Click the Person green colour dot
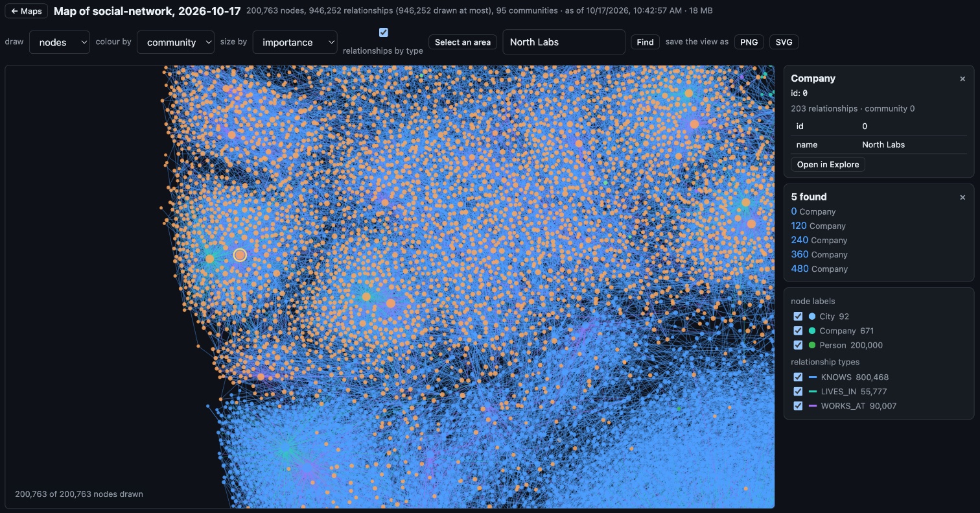 pyautogui.click(x=812, y=345)
